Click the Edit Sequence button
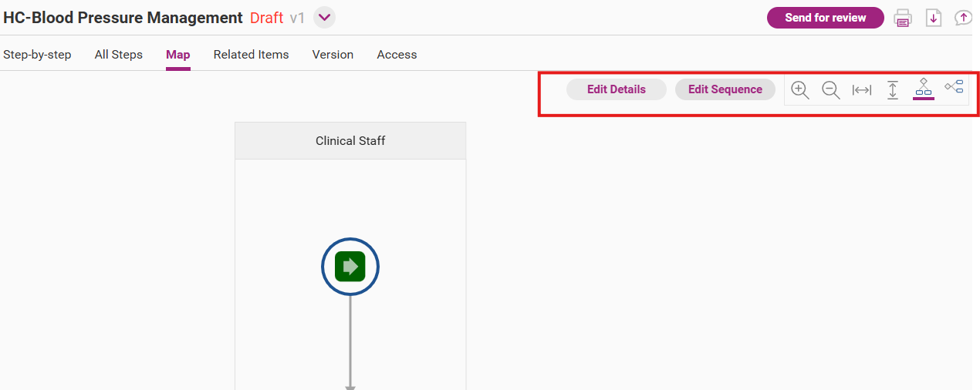 coord(725,89)
